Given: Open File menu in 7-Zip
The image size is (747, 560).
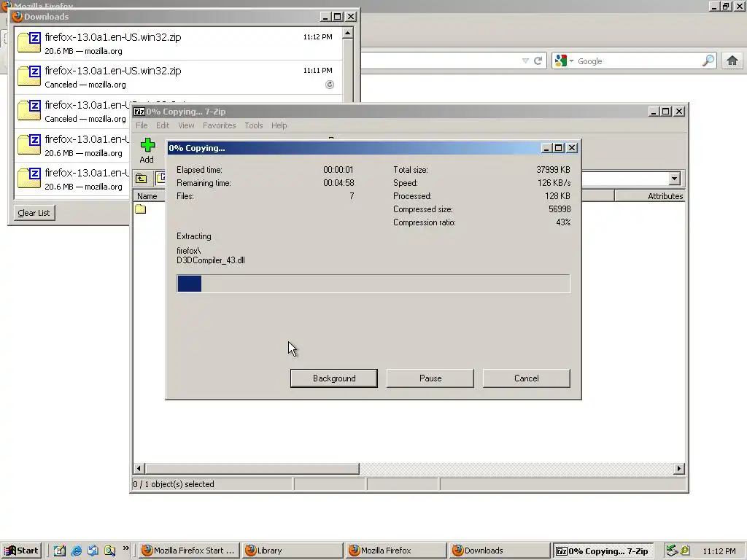Looking at the screenshot, I should 142,125.
